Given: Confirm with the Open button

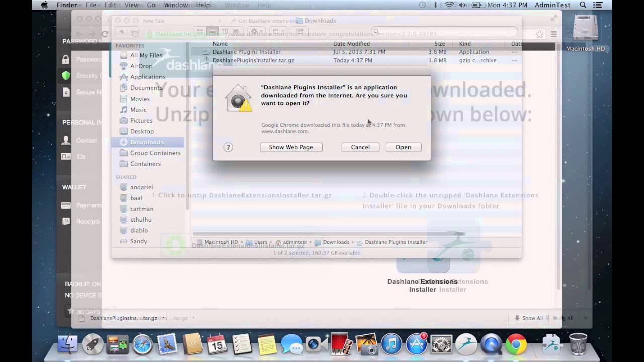Looking at the screenshot, I should (x=403, y=147).
